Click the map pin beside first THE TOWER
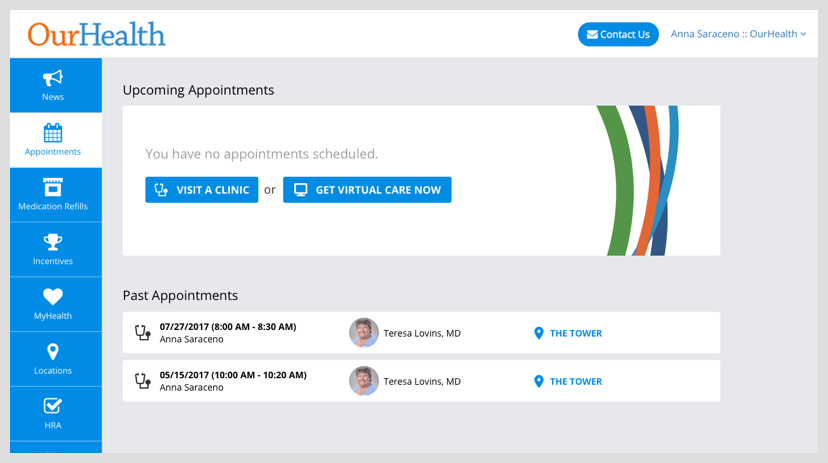 click(x=539, y=333)
